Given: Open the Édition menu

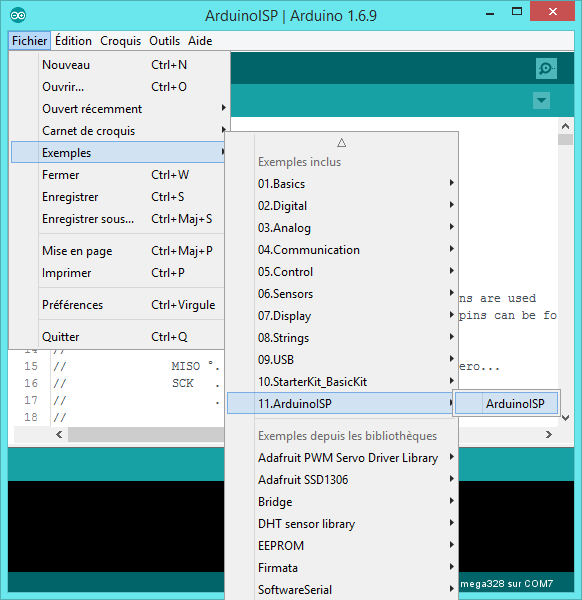Looking at the screenshot, I should tap(73, 41).
